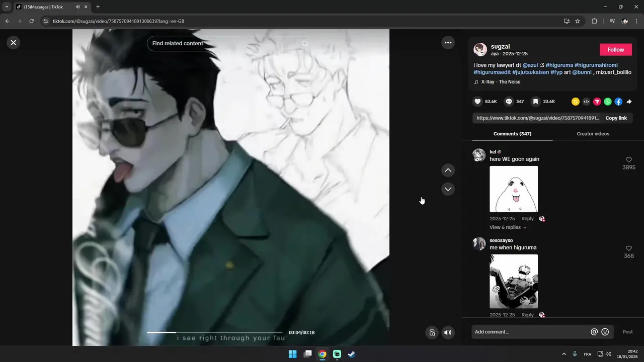644x362 pixels.
Task: Close the video viewer with the X
Action: pyautogui.click(x=14, y=43)
